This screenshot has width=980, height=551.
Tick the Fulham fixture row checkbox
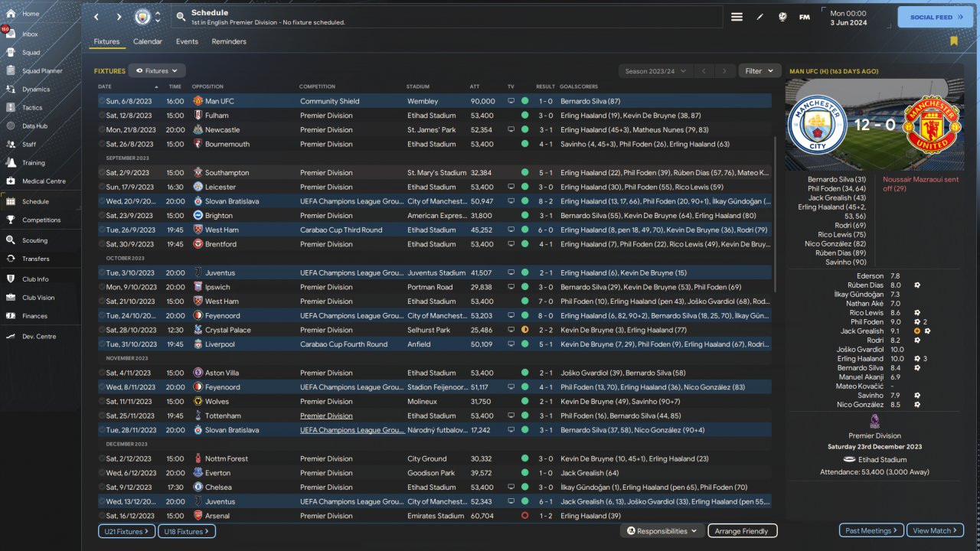coord(101,116)
